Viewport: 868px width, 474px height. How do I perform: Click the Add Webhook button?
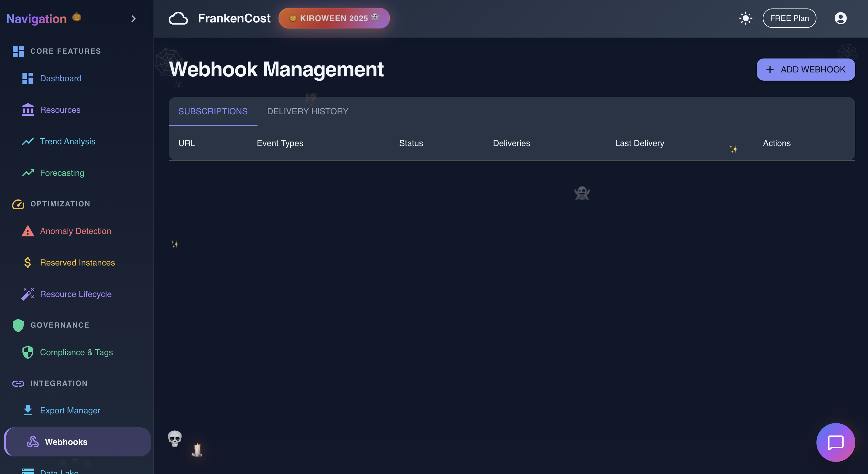805,70
